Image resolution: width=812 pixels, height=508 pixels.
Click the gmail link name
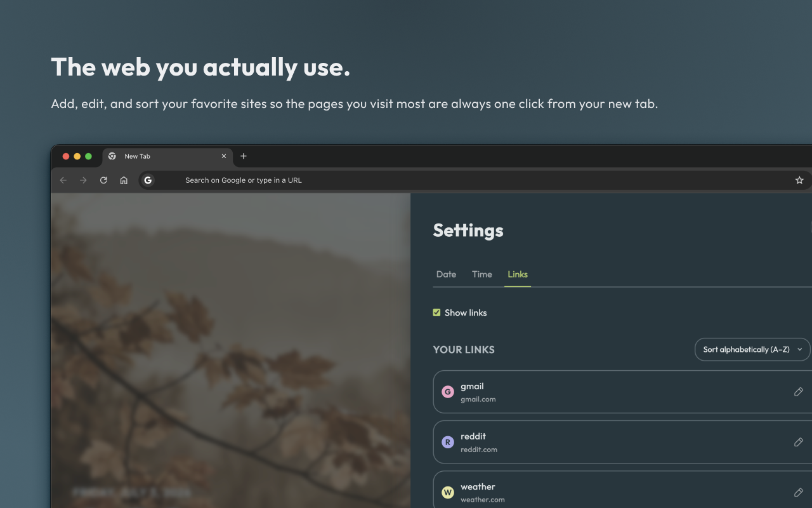(472, 386)
